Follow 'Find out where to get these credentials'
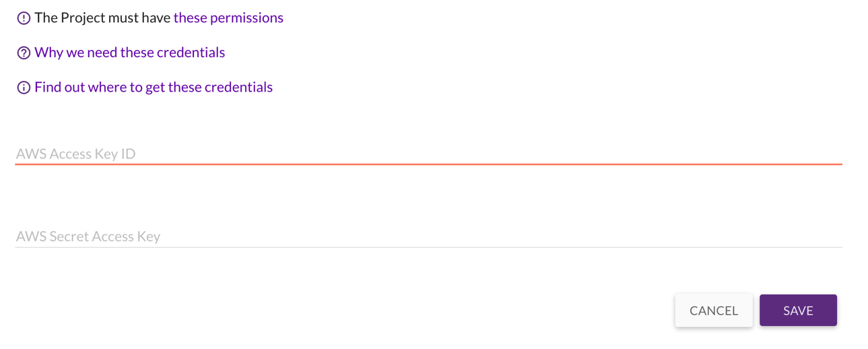 154,88
